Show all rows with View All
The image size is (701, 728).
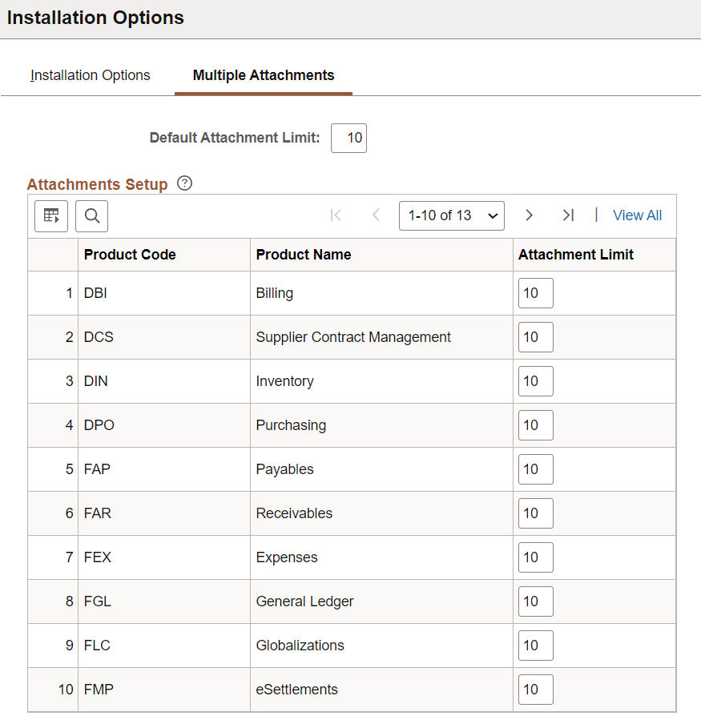[x=637, y=215]
